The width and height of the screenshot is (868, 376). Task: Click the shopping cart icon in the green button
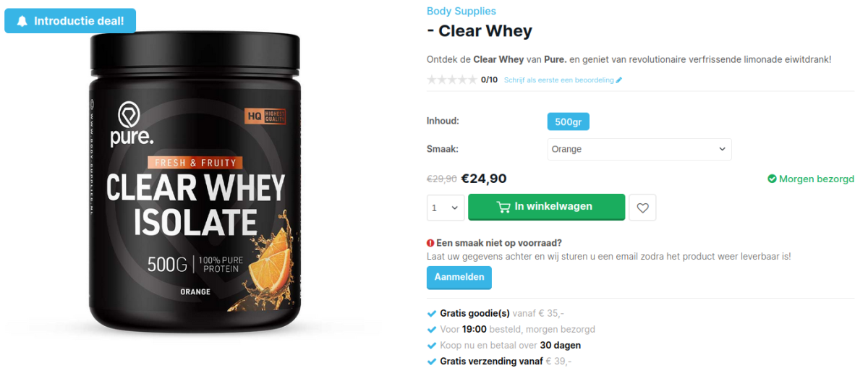pyautogui.click(x=503, y=207)
